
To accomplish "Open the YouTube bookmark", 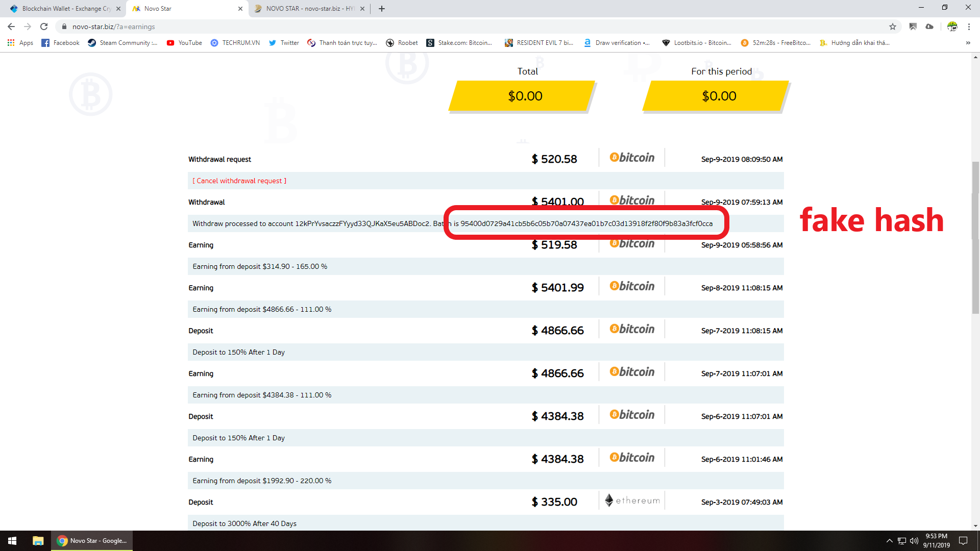I will (184, 43).
